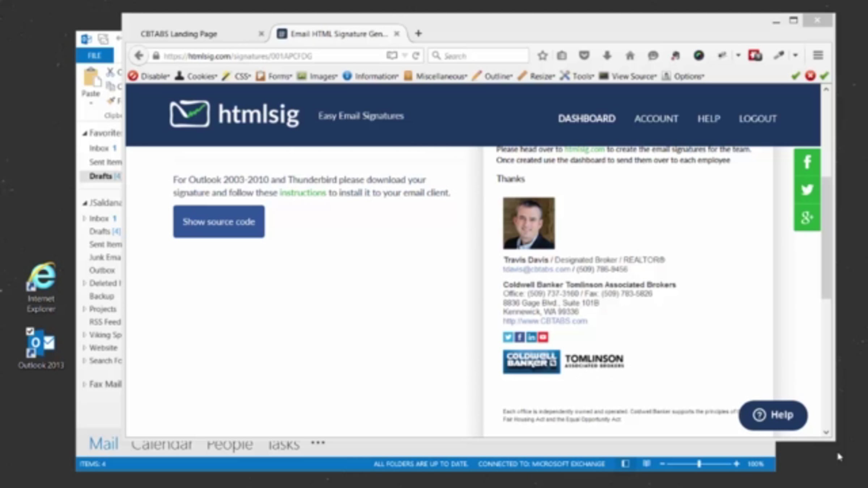
Task: Click the Show source code button
Action: 218,222
